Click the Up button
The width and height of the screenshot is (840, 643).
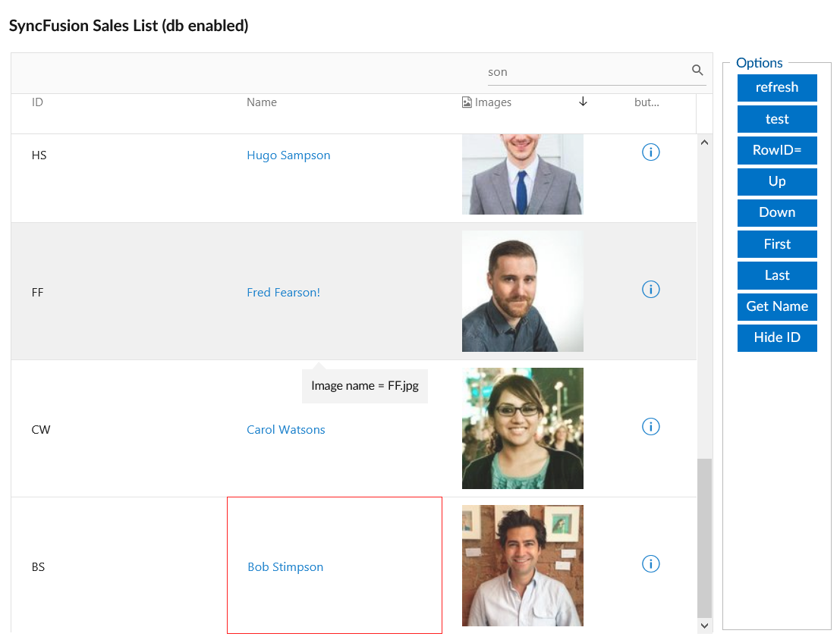777,181
